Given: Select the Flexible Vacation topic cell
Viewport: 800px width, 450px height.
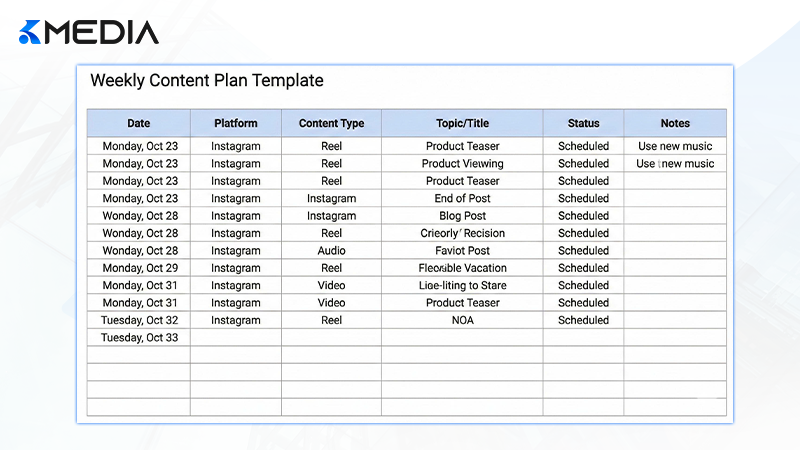Looking at the screenshot, I should [462, 268].
